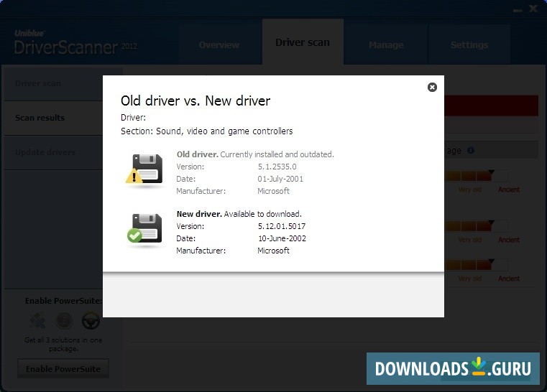Open the Manage tab
Image resolution: width=547 pixels, height=392 pixels.
click(x=386, y=45)
